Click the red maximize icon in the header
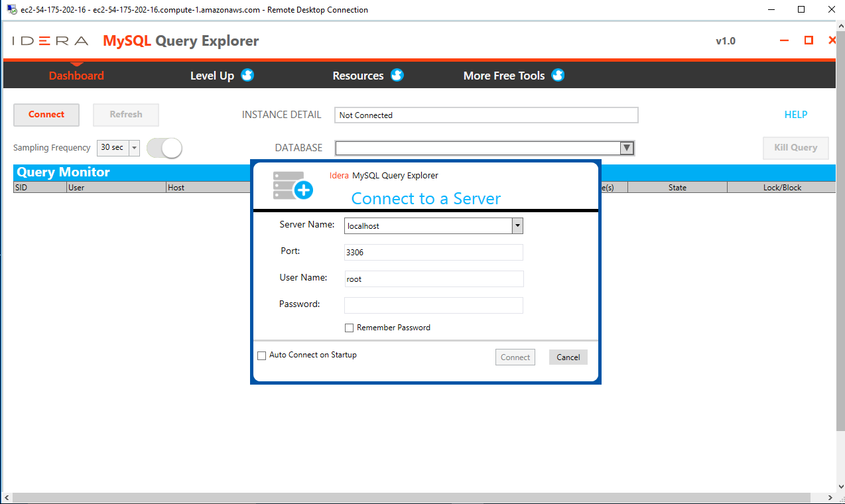845x504 pixels. pyautogui.click(x=809, y=40)
